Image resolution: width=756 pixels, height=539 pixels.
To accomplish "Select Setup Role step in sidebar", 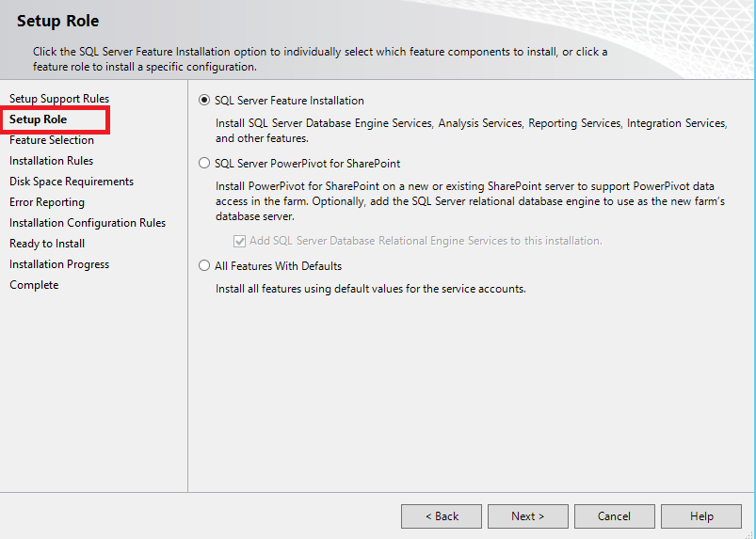I will pos(39,119).
